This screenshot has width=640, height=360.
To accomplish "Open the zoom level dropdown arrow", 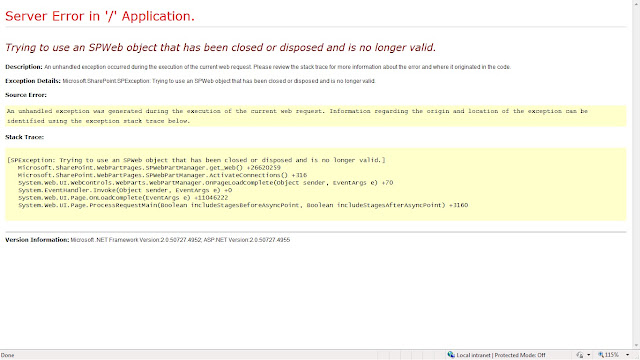I will pos(627,355).
